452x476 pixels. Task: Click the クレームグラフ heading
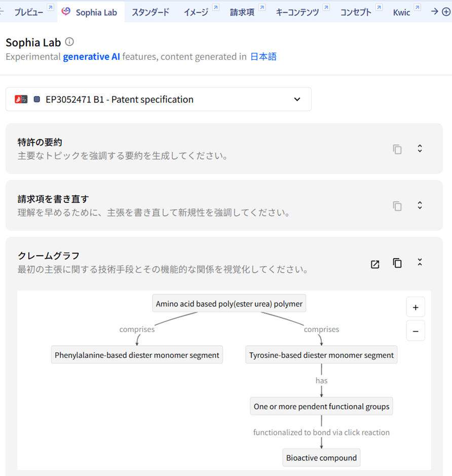click(x=49, y=255)
